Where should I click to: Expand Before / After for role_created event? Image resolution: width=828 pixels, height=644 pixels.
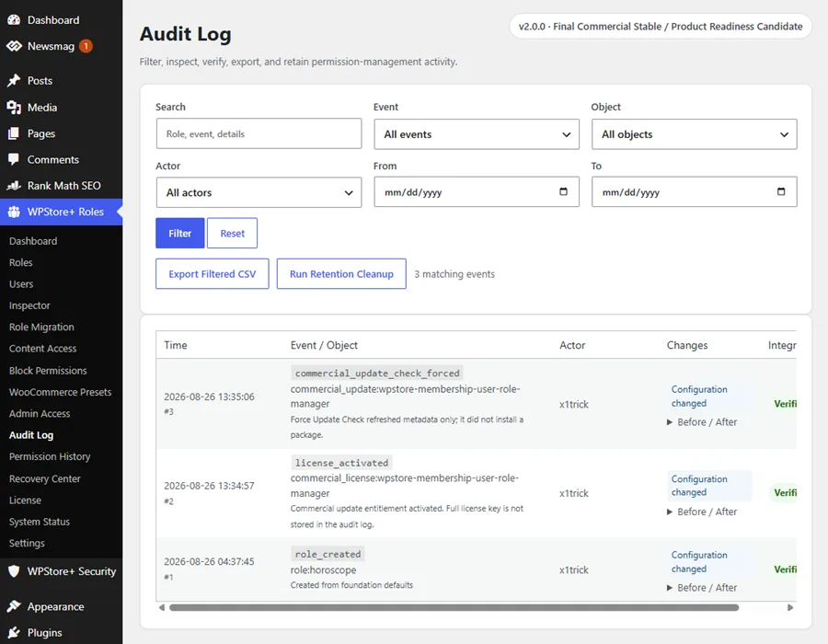pos(702,588)
